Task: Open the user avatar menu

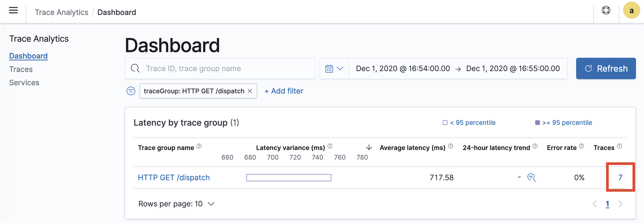Action: (x=631, y=11)
